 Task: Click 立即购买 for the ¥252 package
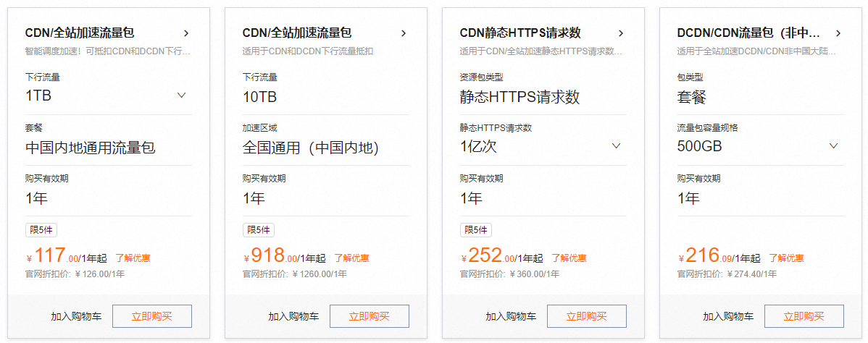[x=587, y=316]
